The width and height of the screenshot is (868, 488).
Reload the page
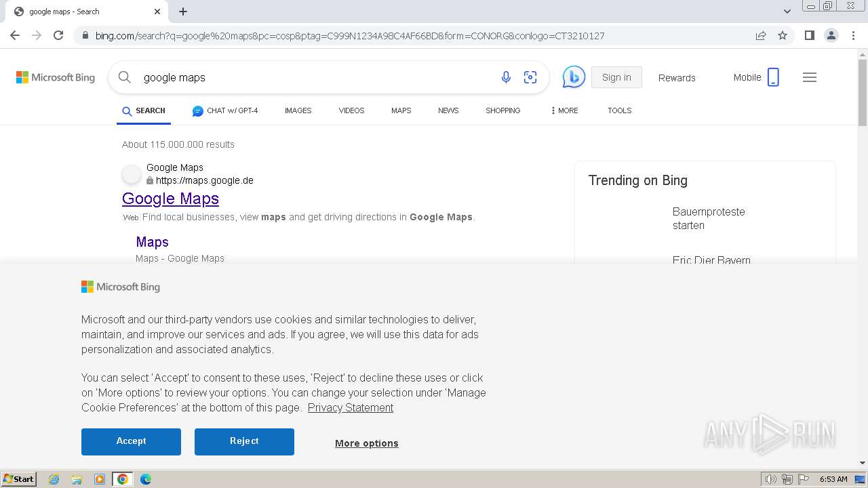click(x=58, y=35)
